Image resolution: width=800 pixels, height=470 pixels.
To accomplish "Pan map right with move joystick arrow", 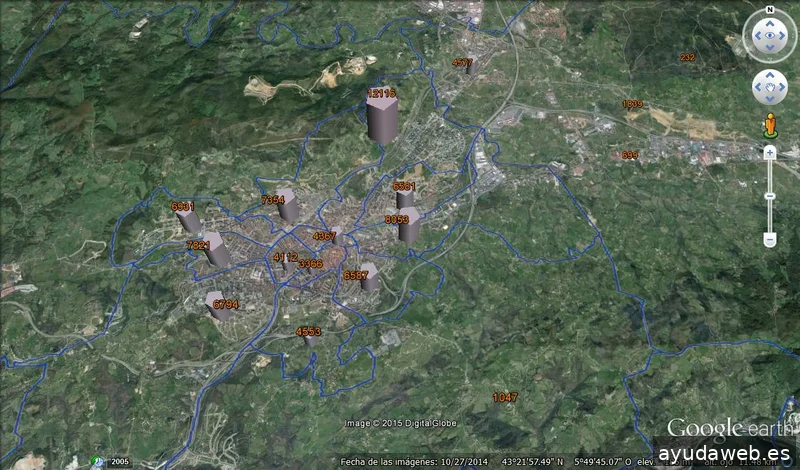I will click(x=782, y=87).
